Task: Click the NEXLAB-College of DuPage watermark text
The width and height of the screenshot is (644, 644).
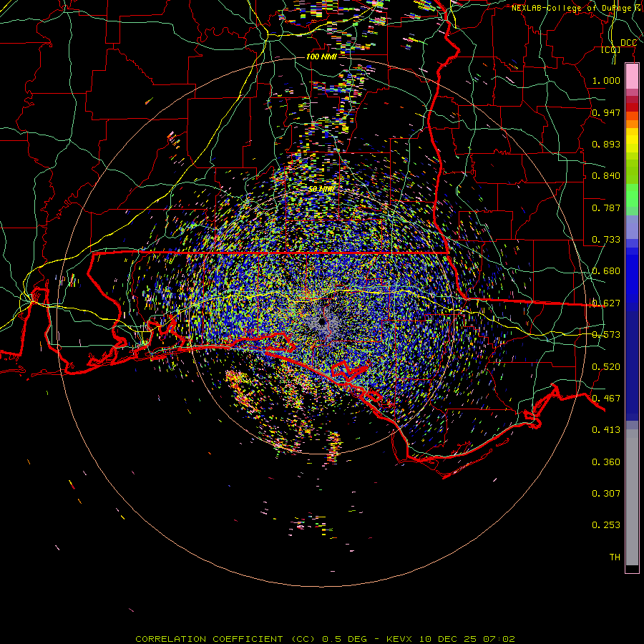Action: point(577,8)
